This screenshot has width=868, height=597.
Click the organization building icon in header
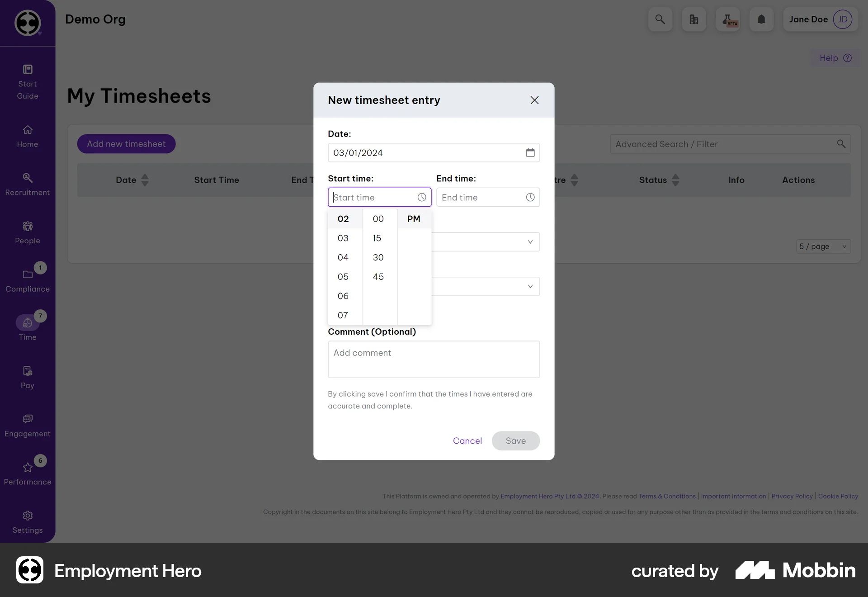pos(694,19)
